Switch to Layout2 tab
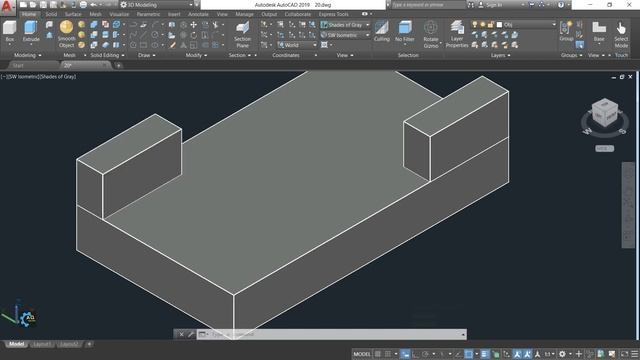Viewport: 640px width, 360px height. pos(69,344)
